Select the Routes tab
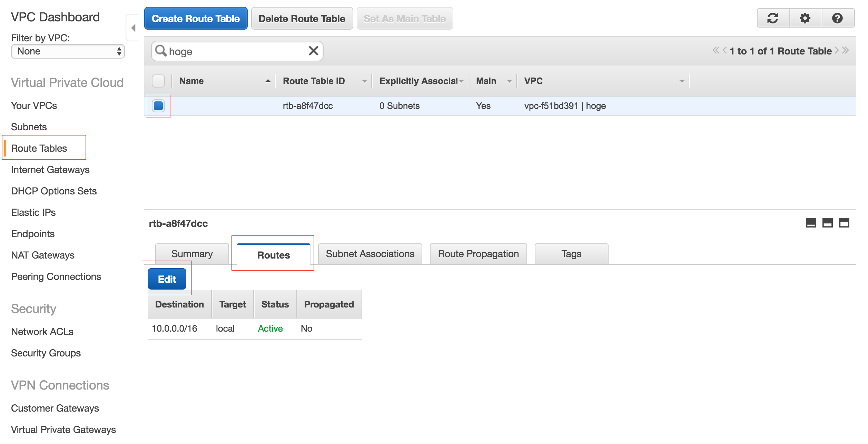This screenshot has width=868, height=444. pyautogui.click(x=274, y=255)
